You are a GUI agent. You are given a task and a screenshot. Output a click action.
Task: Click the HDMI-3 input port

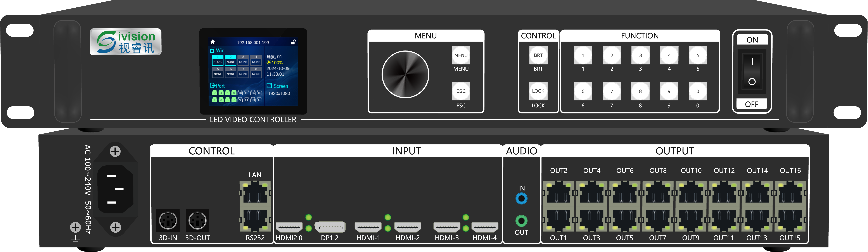click(446, 227)
